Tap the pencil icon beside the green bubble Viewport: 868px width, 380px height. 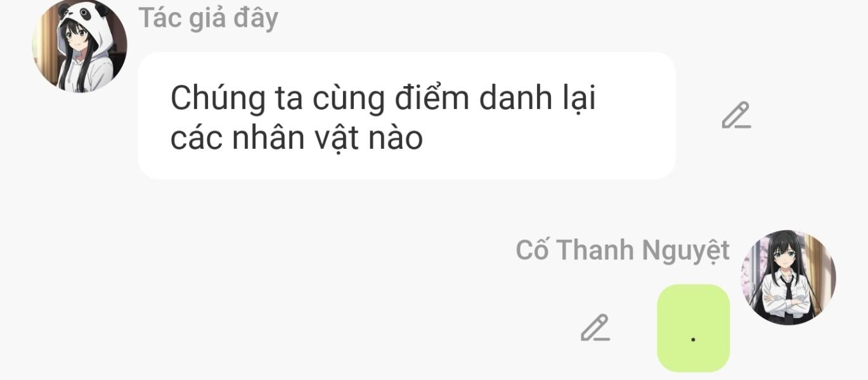595,328
